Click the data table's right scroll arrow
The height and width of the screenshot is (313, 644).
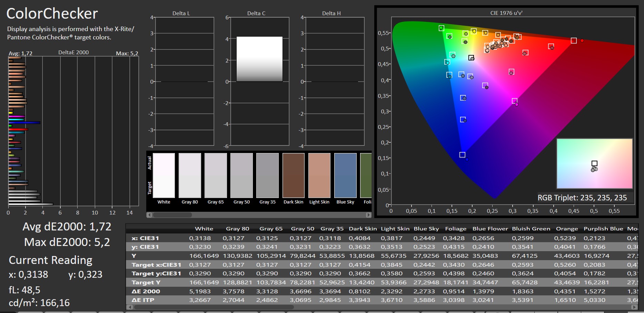tap(634, 307)
